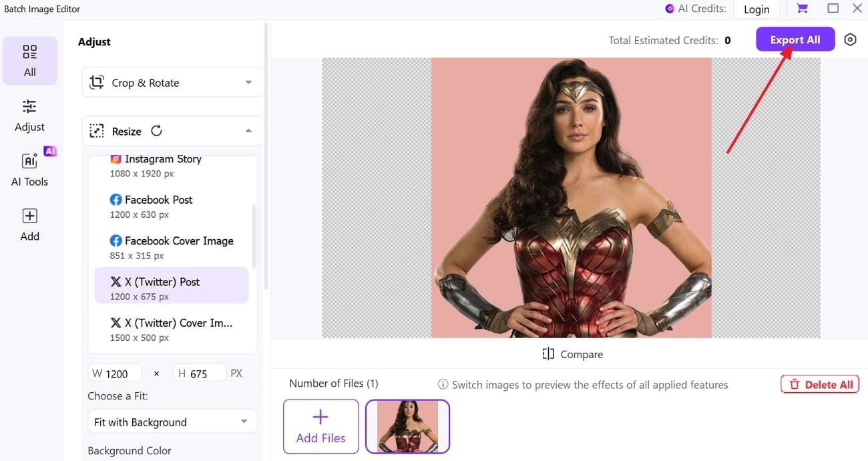This screenshot has height=461, width=868.
Task: Select the Wonder Woman image thumbnail
Action: coord(407,426)
